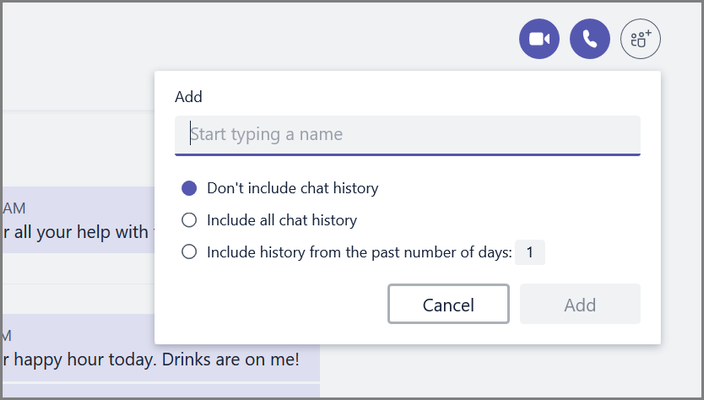This screenshot has width=704, height=400.
Task: Select include history from past days option
Action: pyautogui.click(x=189, y=252)
